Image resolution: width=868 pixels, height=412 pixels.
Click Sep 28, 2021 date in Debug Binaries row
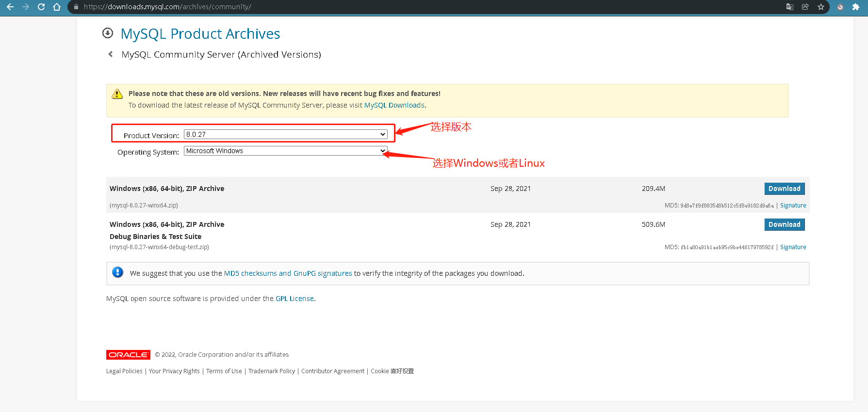click(x=510, y=224)
